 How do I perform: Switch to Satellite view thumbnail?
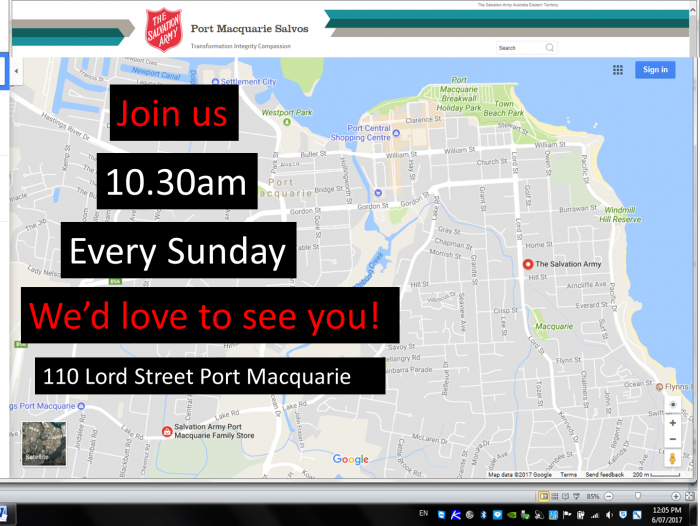44,444
